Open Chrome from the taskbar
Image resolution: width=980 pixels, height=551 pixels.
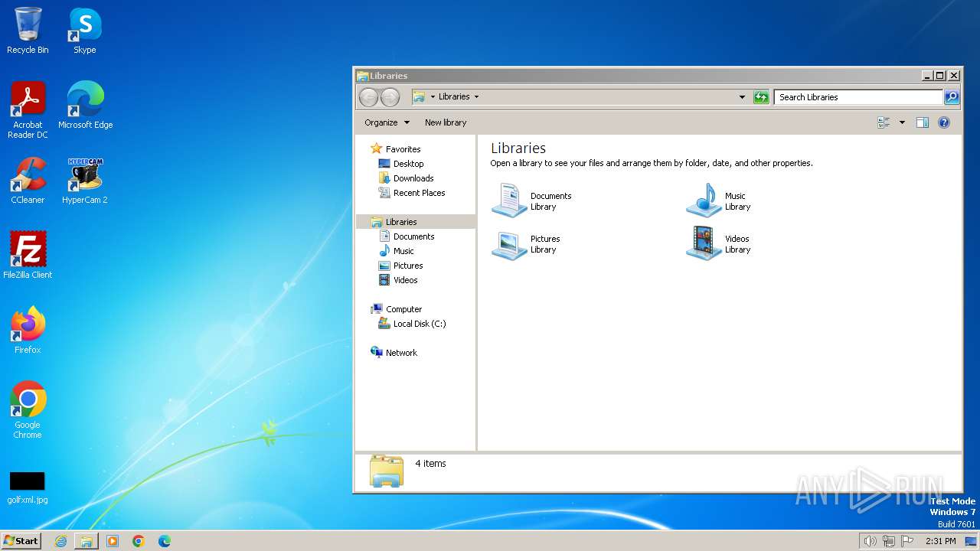coord(139,541)
